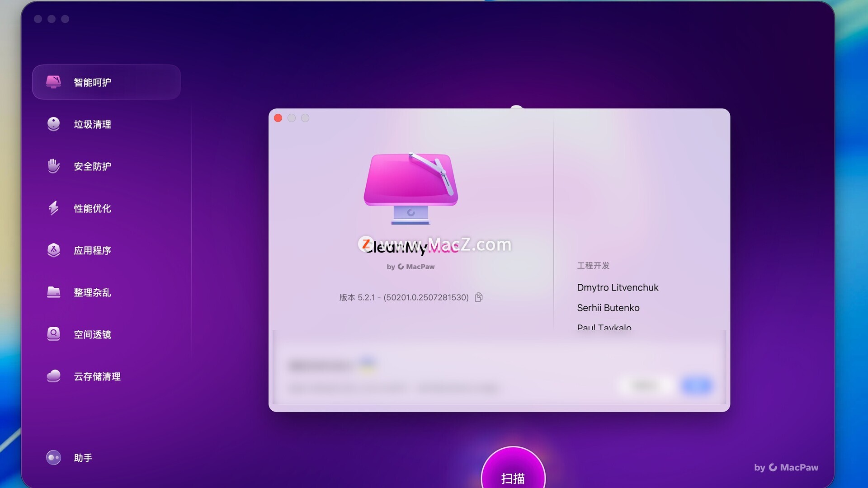Image resolution: width=868 pixels, height=488 pixels.
Task: Click the credit name Serhii Butenko
Action: pyautogui.click(x=608, y=308)
